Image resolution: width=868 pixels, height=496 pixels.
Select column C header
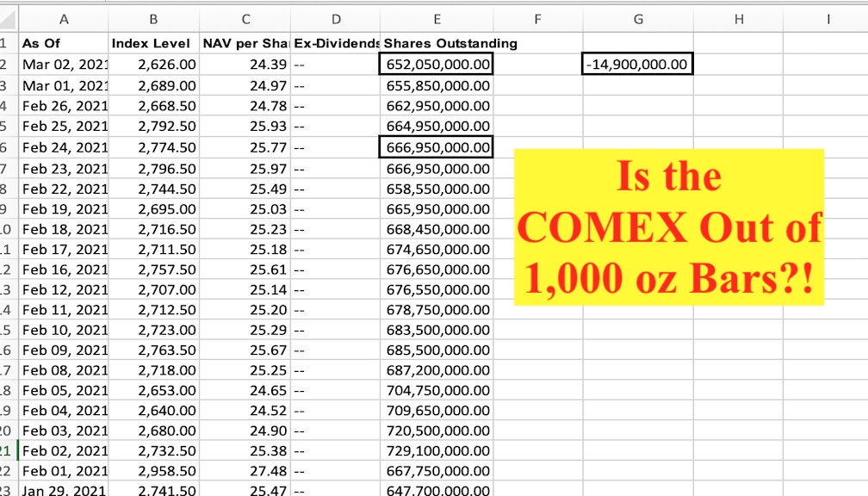tap(245, 19)
